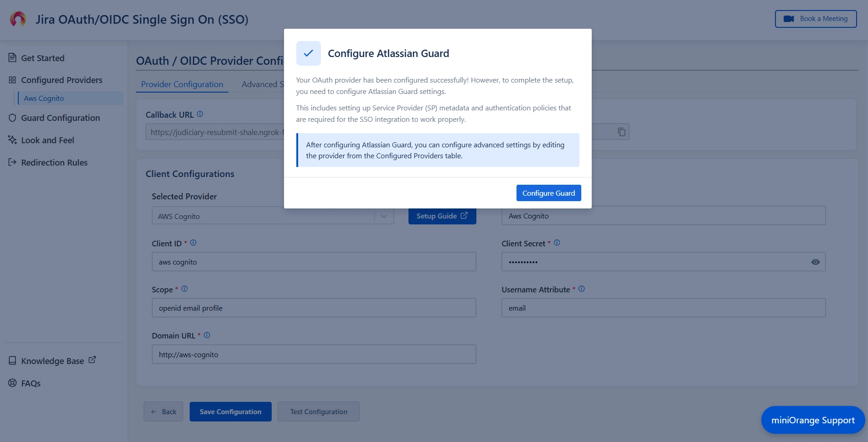Open Look and Feel settings

(47, 140)
